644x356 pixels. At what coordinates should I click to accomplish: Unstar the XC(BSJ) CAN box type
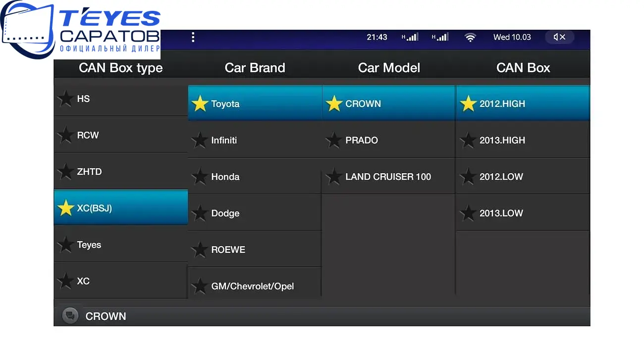coord(65,208)
